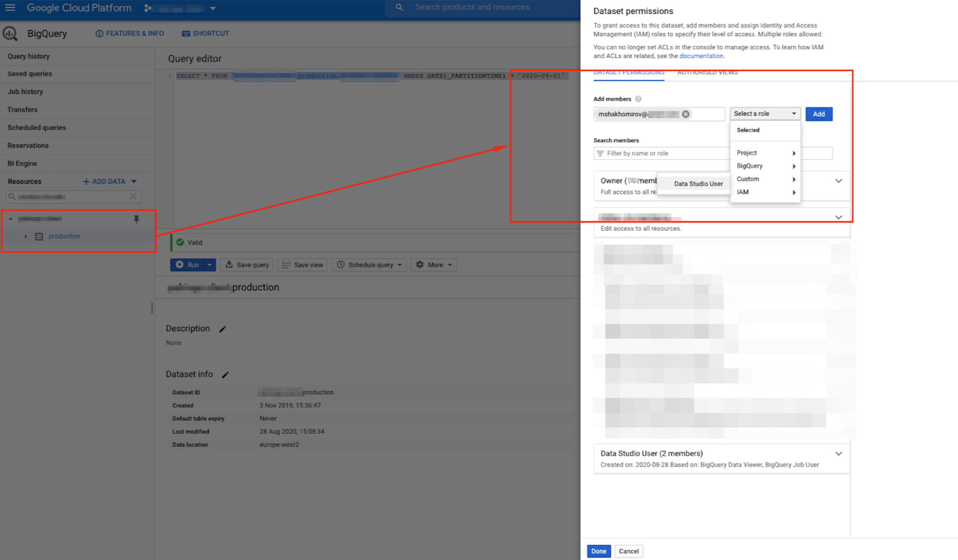This screenshot has height=560, width=958.
Task: Select the Data Studio User role
Action: coord(698,184)
